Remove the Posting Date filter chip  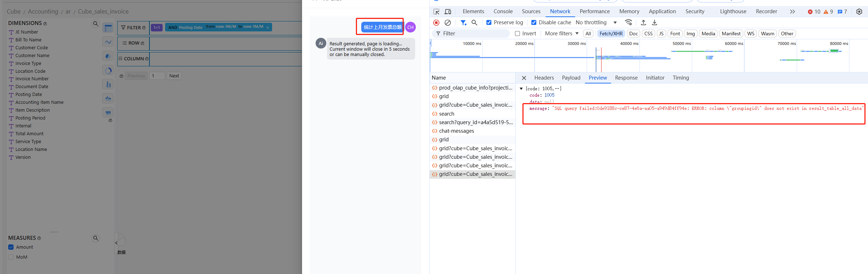coord(268,27)
